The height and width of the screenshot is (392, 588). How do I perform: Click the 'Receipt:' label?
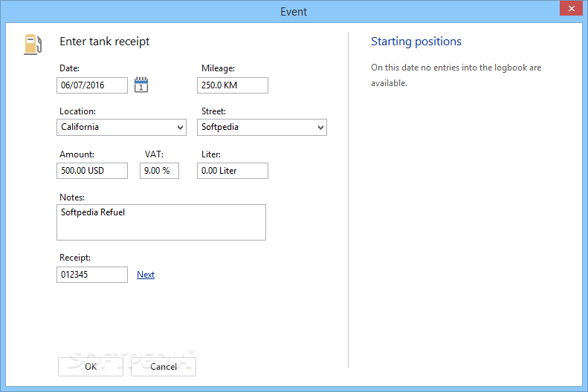(x=75, y=258)
